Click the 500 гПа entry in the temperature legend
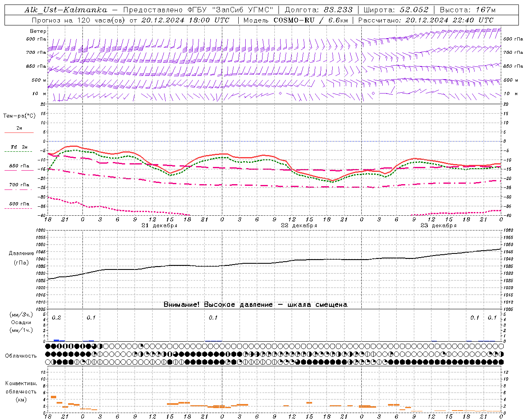This screenshot has height=420, width=525. [x=19, y=204]
